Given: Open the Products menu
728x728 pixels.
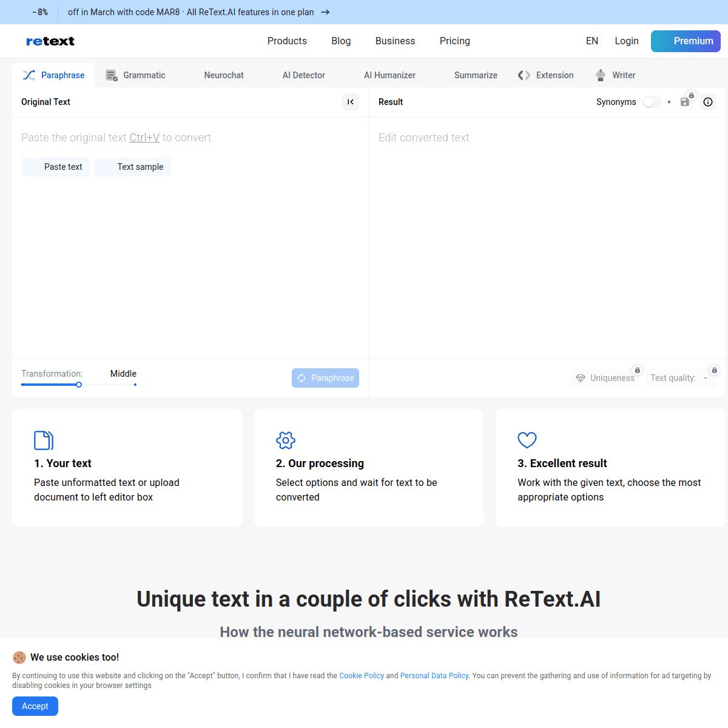Looking at the screenshot, I should [287, 41].
